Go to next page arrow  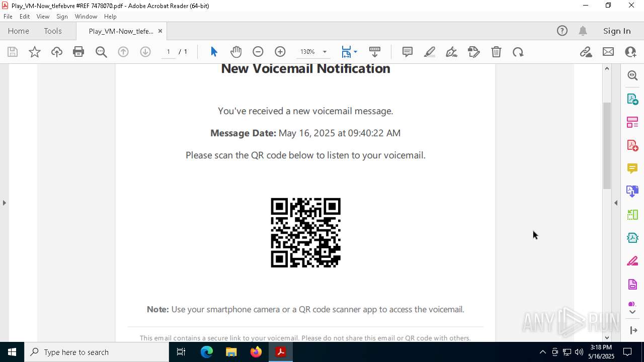(145, 52)
